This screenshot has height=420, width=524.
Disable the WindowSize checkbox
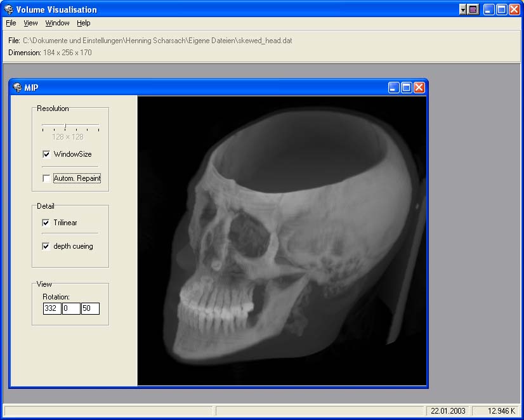(46, 154)
